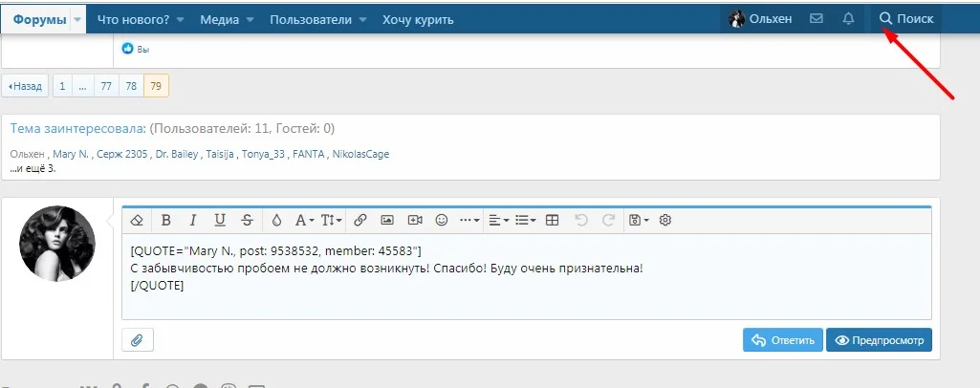Open the list type dropdown
980x388 pixels.
[x=525, y=220]
